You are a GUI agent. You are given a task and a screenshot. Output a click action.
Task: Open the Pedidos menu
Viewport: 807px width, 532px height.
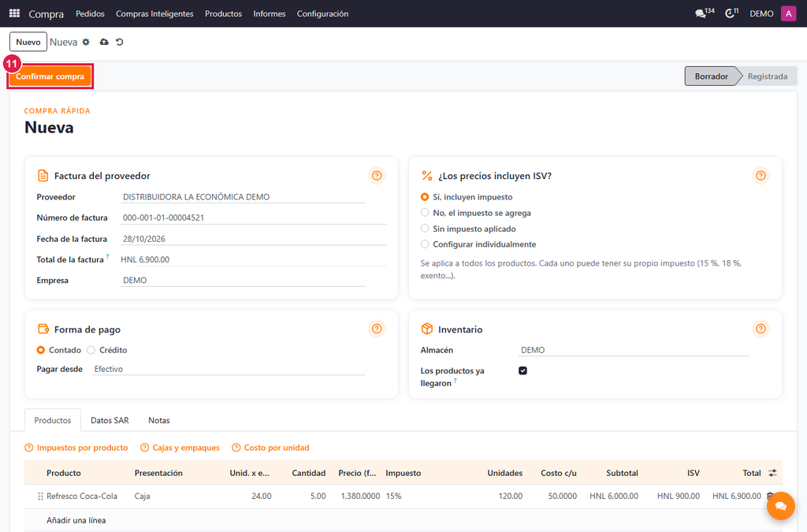(90, 13)
